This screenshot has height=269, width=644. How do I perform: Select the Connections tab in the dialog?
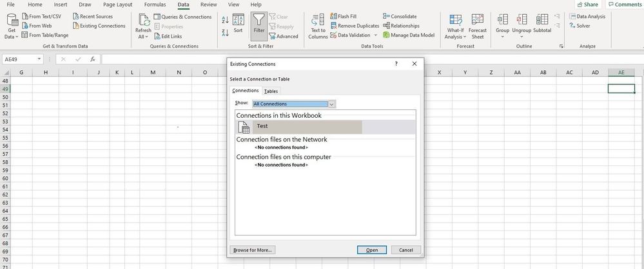click(x=245, y=91)
